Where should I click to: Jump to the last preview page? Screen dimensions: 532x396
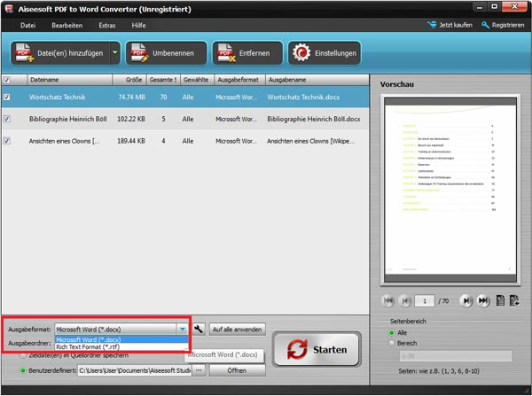tap(483, 300)
